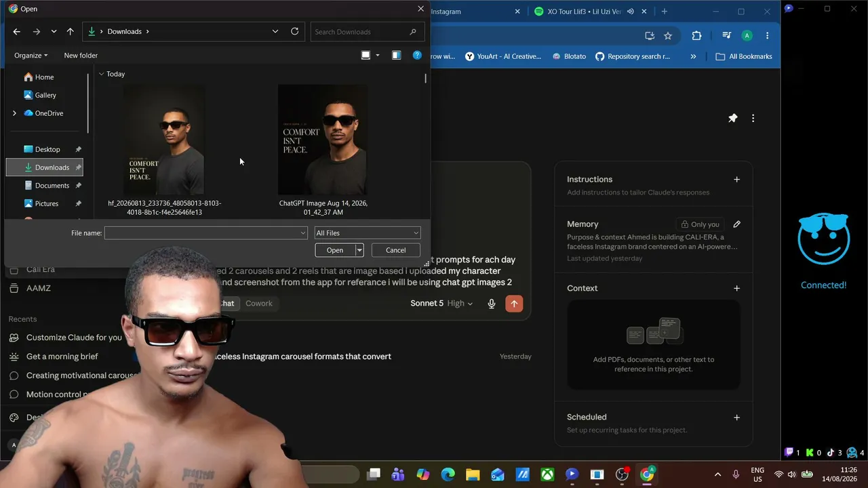The height and width of the screenshot is (488, 868).
Task: Open recent locations dropdown in dialog
Action: coord(54,31)
